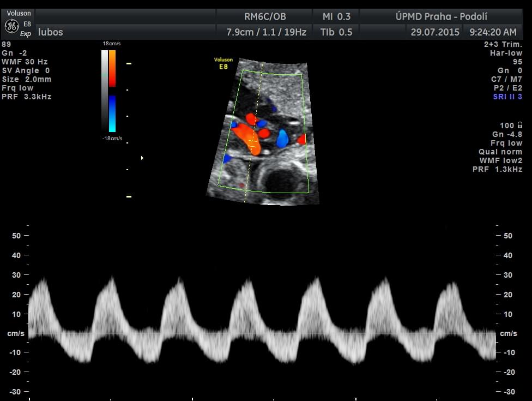Click the right velocity axis '-30' label
This screenshot has height=401, width=532.
click(x=509, y=392)
